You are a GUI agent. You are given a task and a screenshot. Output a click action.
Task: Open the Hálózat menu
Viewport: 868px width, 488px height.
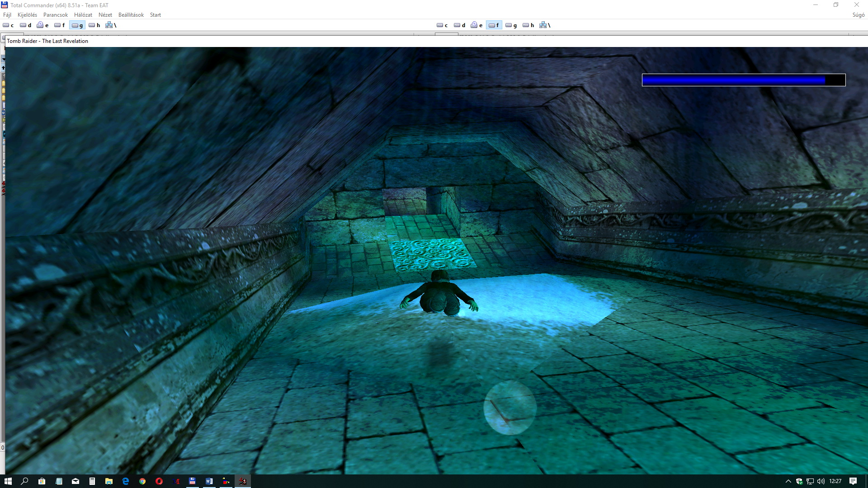[83, 15]
